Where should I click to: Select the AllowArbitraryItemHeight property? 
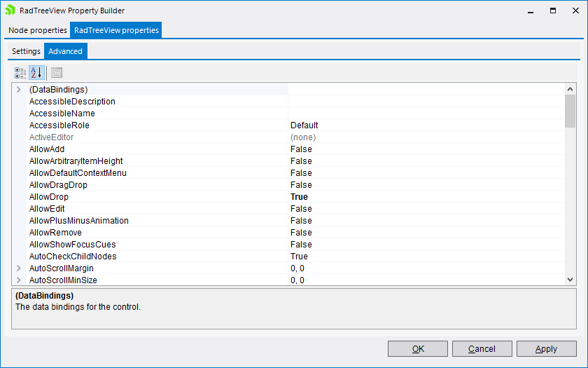[76, 161]
